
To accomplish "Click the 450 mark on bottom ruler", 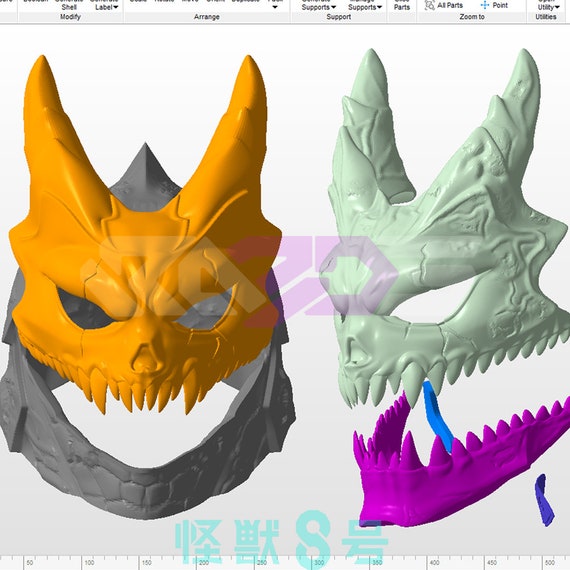I will [492, 563].
